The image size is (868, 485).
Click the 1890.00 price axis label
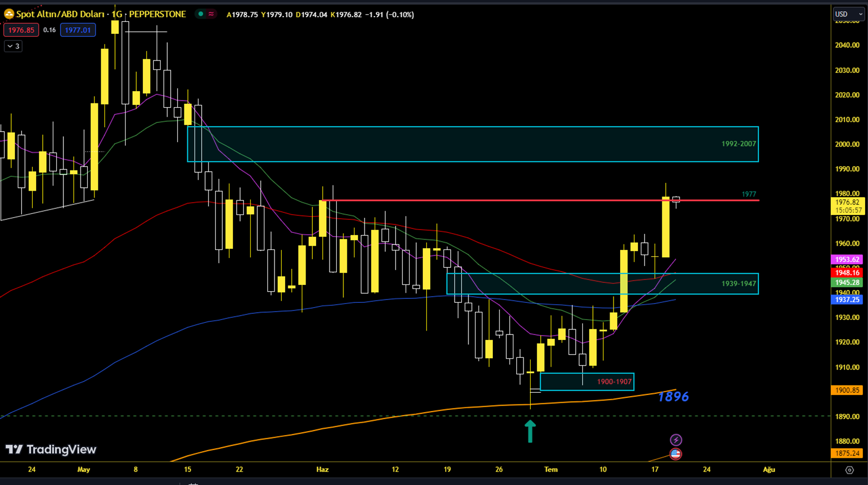(x=847, y=417)
